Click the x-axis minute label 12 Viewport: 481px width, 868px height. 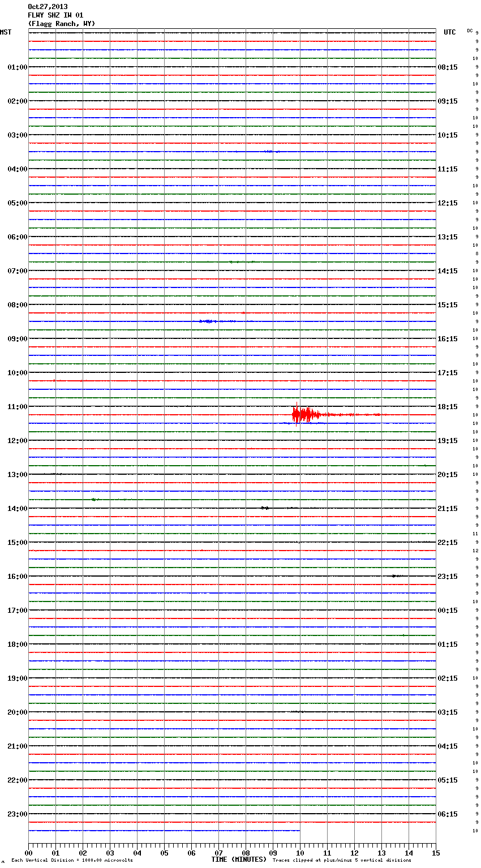[x=354, y=853]
